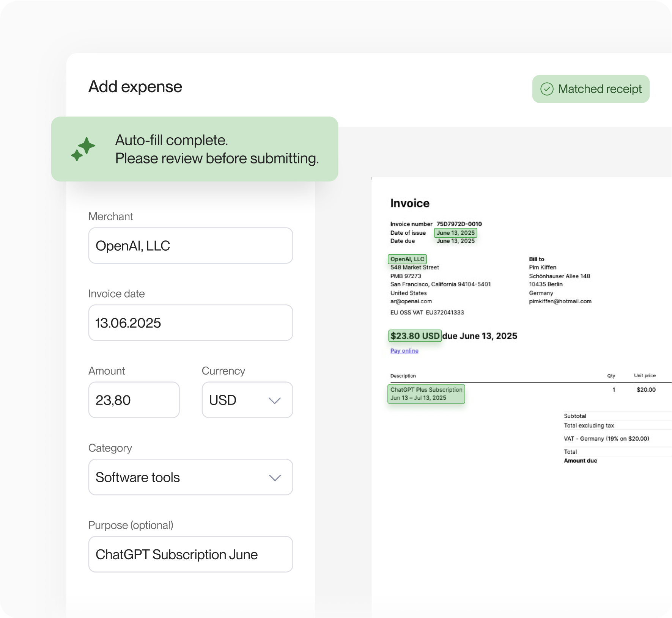Click the checkmark icon in the Matched receipt badge
672x618 pixels.
[547, 89]
